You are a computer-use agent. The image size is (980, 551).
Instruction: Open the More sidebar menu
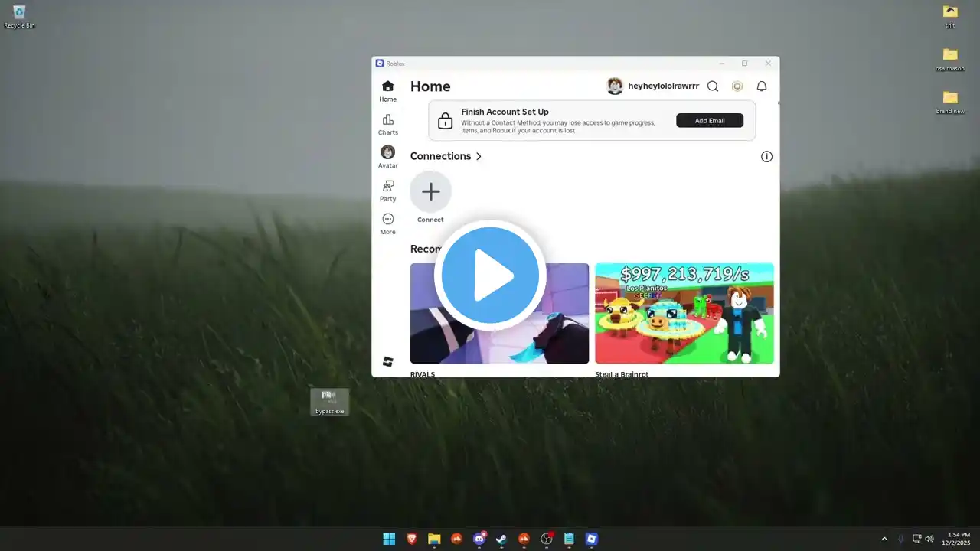388,223
